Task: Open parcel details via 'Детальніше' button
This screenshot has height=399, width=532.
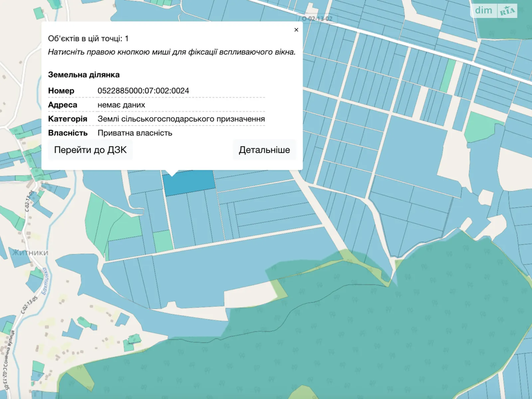Action: (x=264, y=150)
